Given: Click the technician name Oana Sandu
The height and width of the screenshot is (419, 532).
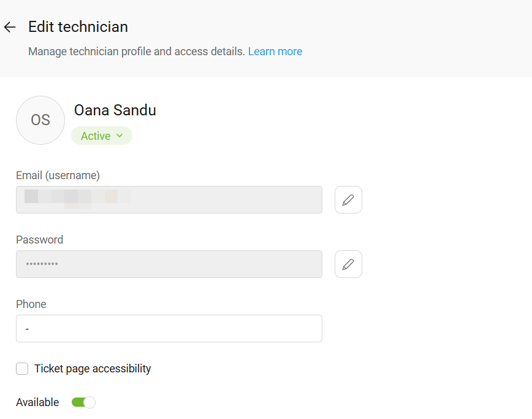Looking at the screenshot, I should point(115,110).
